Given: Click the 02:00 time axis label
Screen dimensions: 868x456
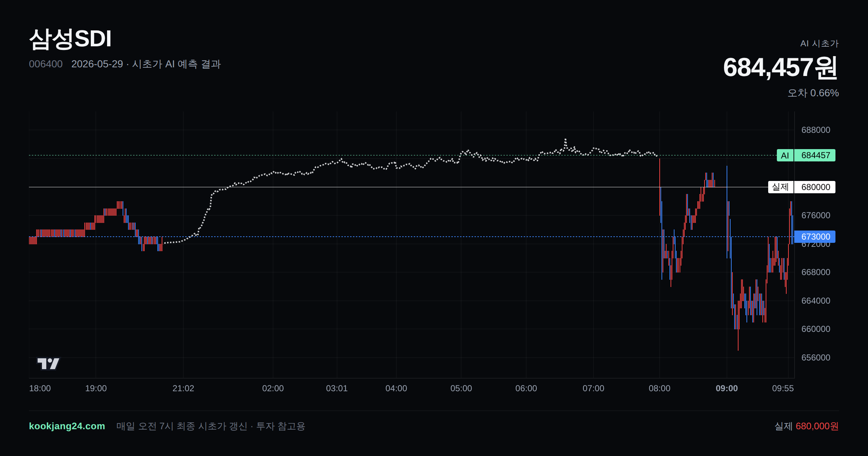Looking at the screenshot, I should pos(273,388).
